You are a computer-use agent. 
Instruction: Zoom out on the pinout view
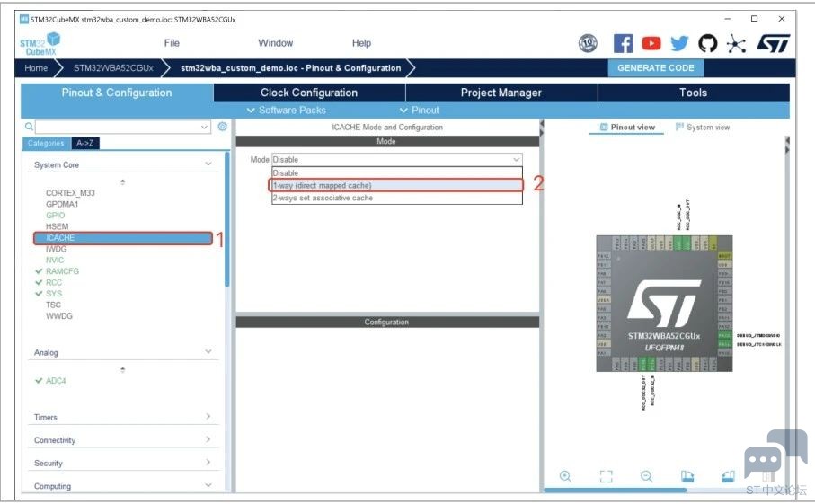[x=647, y=476]
